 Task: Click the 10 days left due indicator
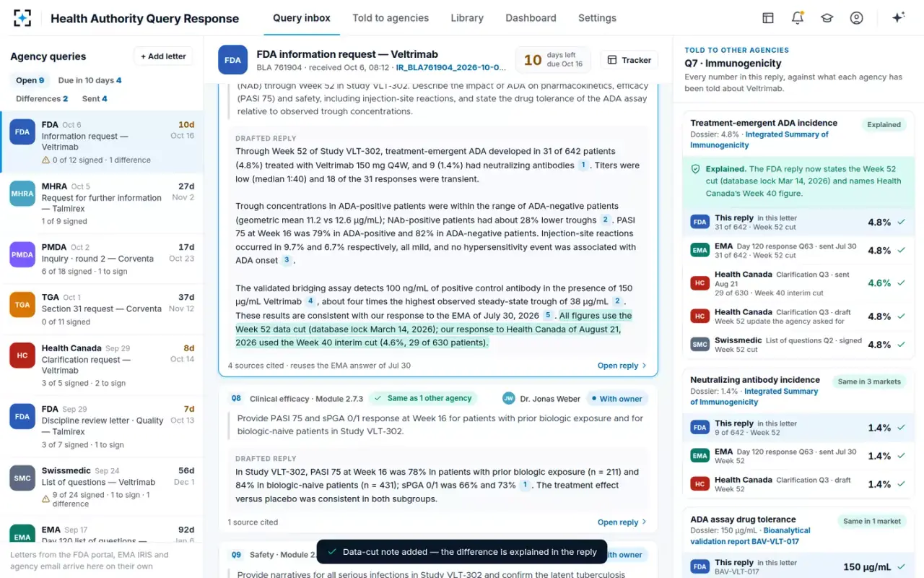tap(553, 60)
